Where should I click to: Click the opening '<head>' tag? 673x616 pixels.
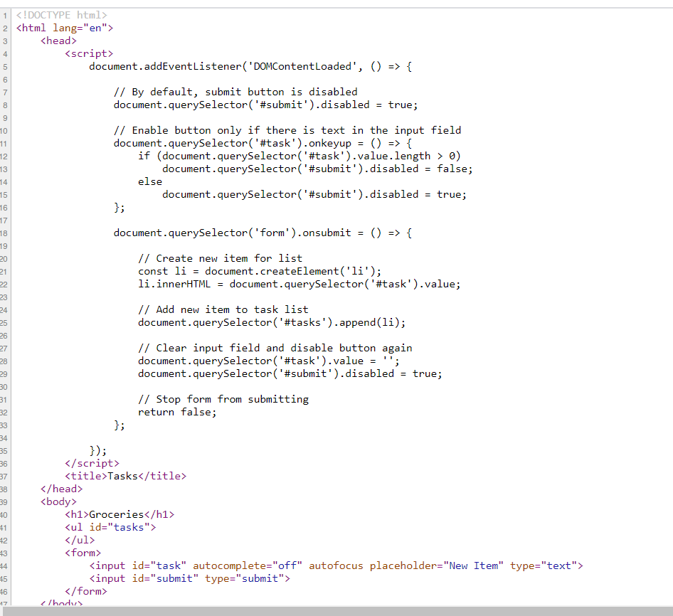point(59,41)
